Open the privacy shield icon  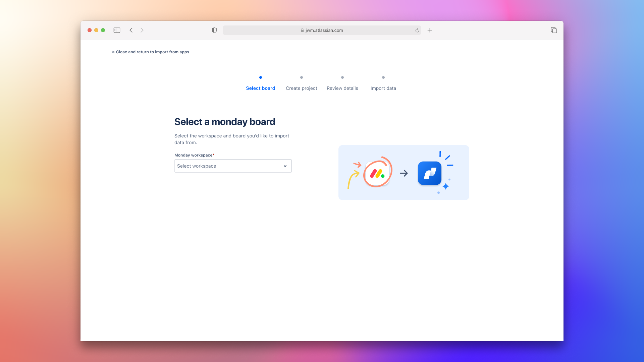point(214,30)
